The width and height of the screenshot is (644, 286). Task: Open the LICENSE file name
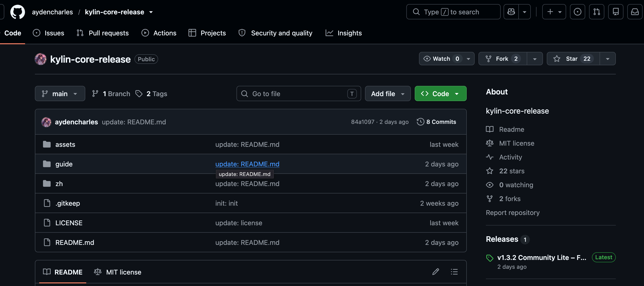pos(69,223)
